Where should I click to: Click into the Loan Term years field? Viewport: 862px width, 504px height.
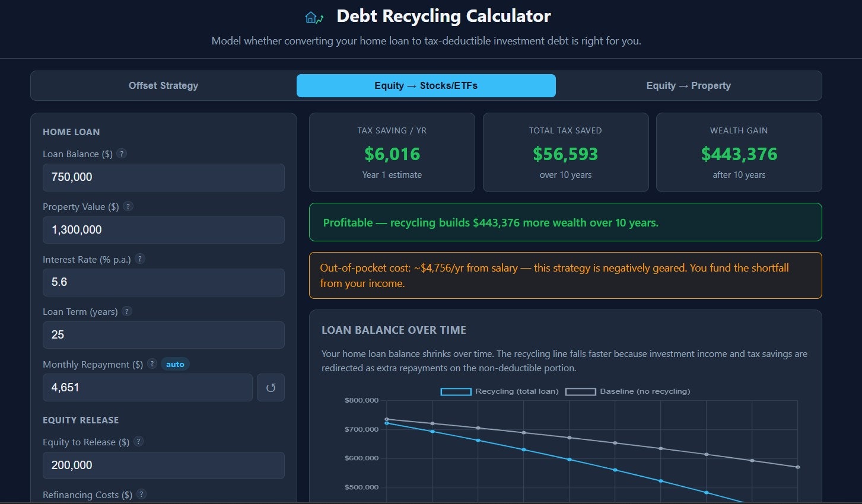pyautogui.click(x=164, y=335)
